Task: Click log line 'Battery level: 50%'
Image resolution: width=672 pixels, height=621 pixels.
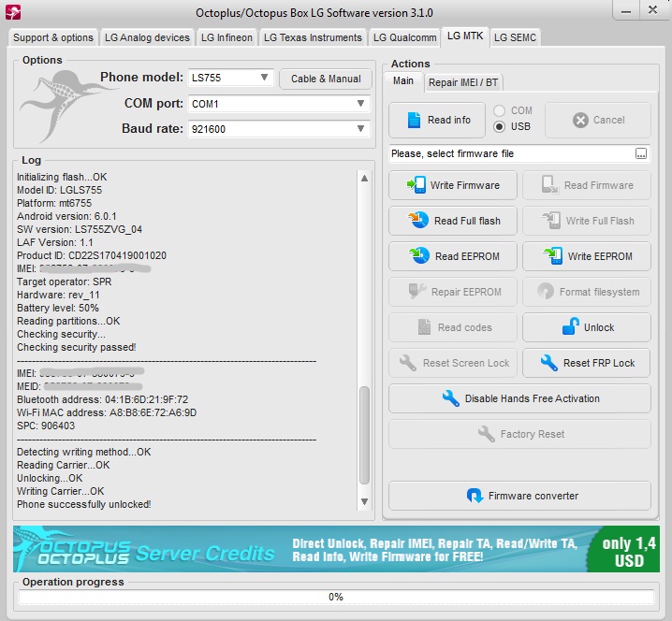Action: click(58, 308)
